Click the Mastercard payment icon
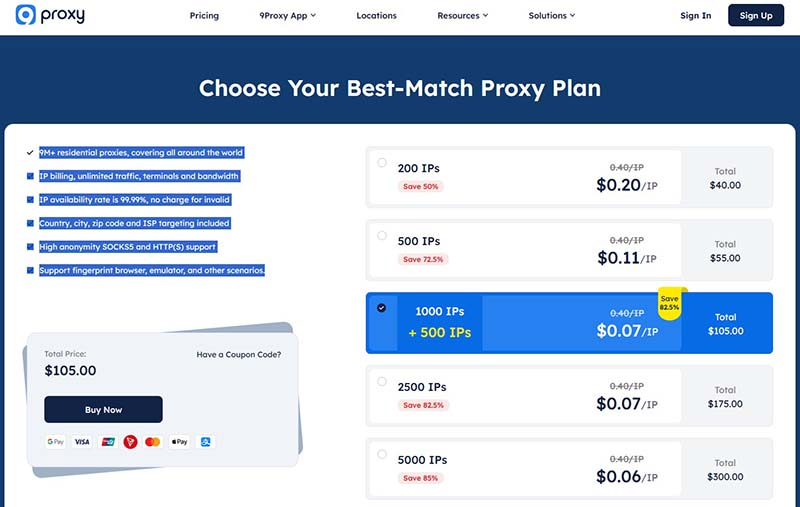The image size is (800, 507). (153, 441)
